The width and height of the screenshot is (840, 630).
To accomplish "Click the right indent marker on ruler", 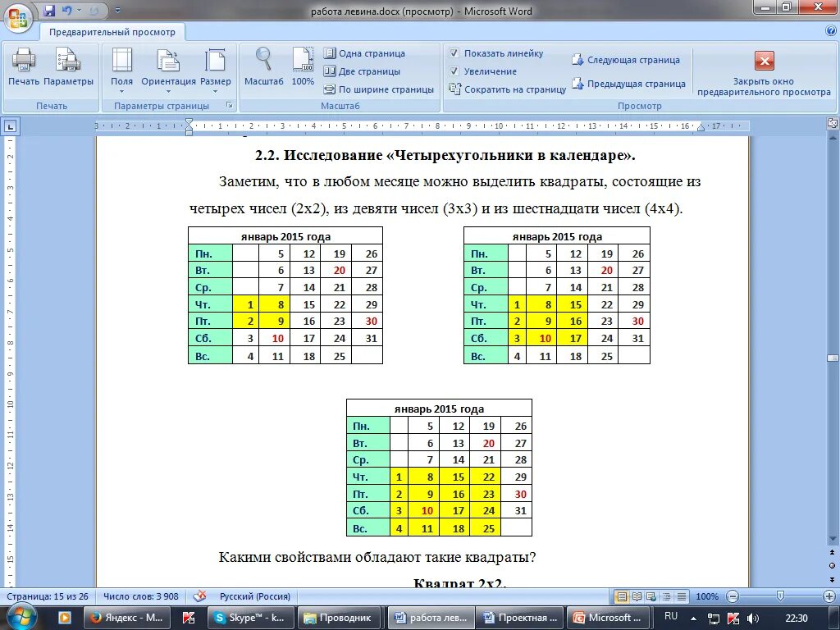I will pos(701,127).
